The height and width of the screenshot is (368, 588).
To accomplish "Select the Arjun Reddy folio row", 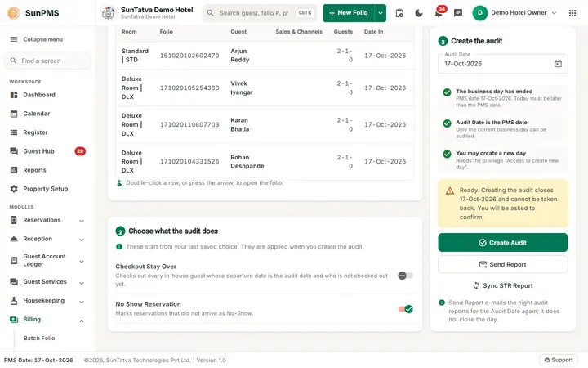I will click(x=265, y=56).
